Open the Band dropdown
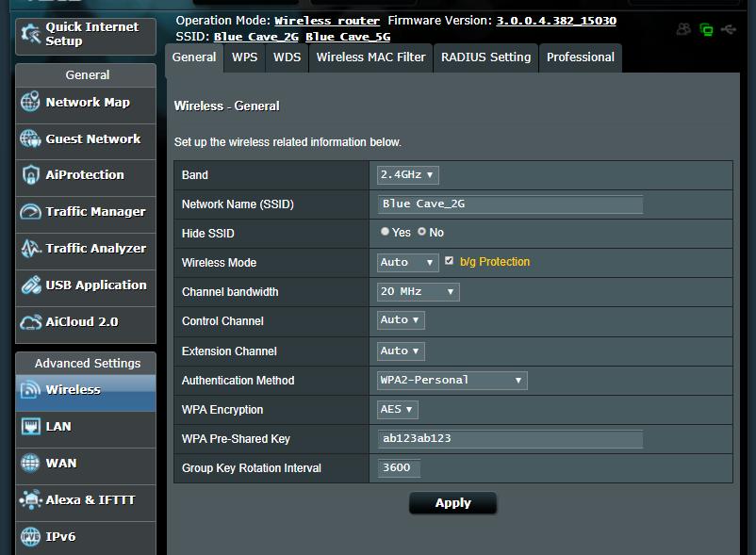The height and width of the screenshot is (555, 756). point(407,174)
